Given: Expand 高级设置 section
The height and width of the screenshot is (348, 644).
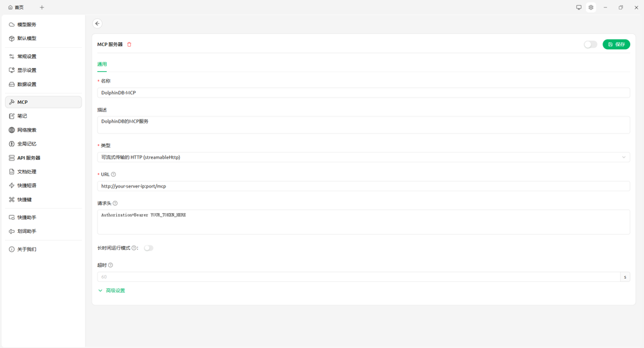Looking at the screenshot, I should 112,291.
